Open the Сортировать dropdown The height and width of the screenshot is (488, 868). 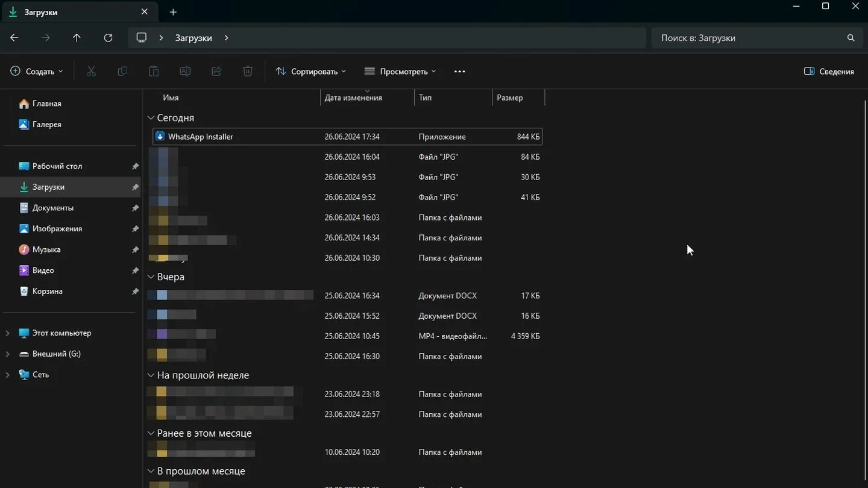(311, 71)
